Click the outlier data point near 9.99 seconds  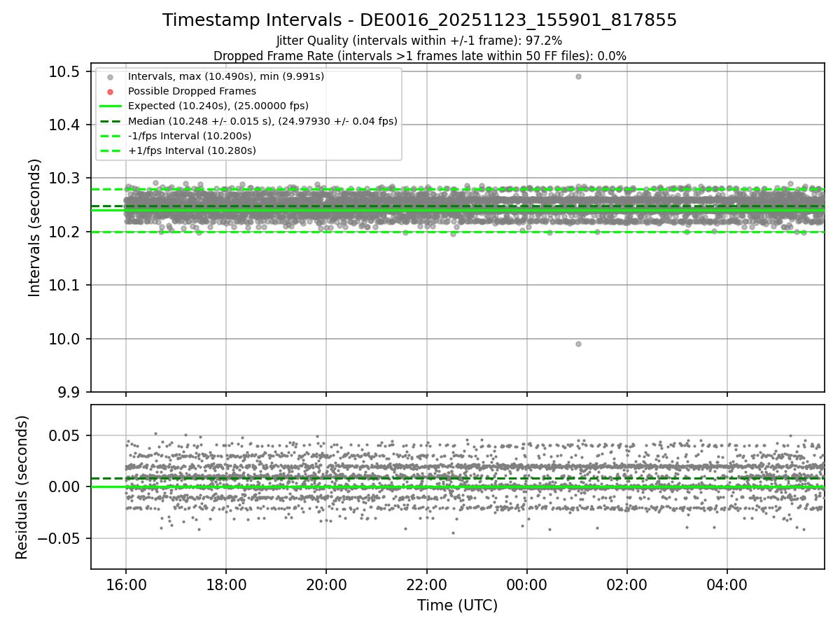pos(578,344)
